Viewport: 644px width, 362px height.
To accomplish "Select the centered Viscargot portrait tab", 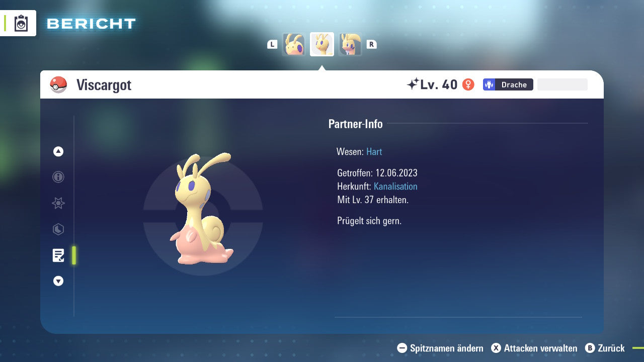I will pyautogui.click(x=321, y=44).
